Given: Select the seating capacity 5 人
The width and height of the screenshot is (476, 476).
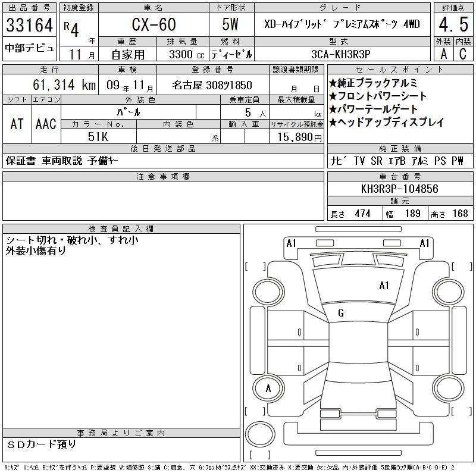Looking at the screenshot, I should (x=255, y=113).
